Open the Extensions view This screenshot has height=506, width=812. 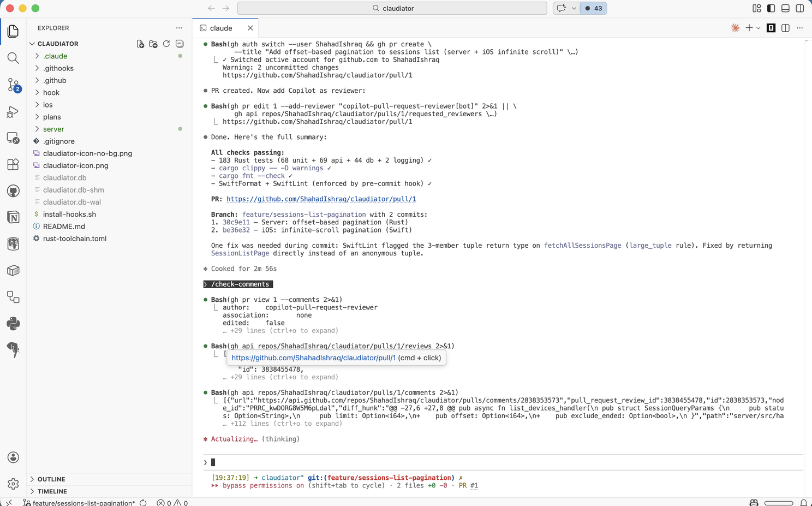click(13, 164)
